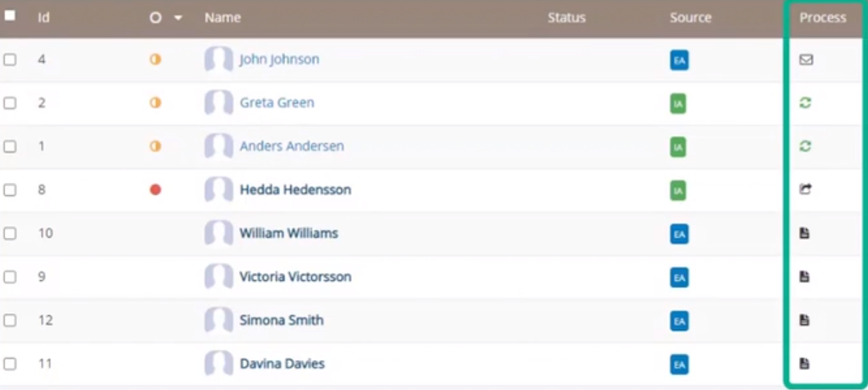Viewport: 868px width, 390px height.
Task: Click half-filled orange status circle for Greta Green
Action: [x=156, y=103]
